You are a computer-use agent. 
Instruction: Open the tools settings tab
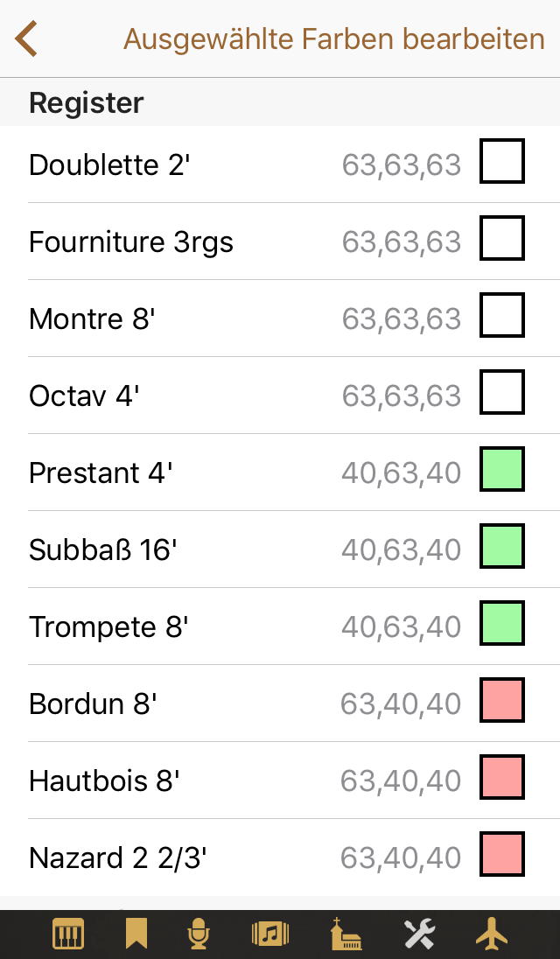(x=419, y=934)
